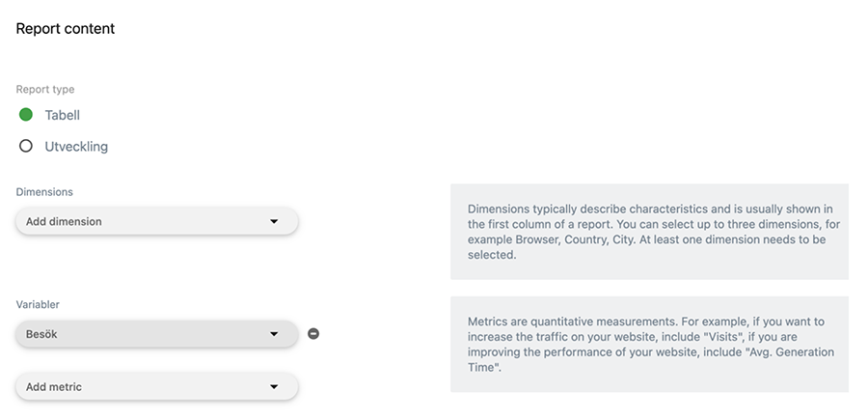This screenshot has height=420, width=868.
Task: Click the dimensions help description box
Action: pyautogui.click(x=649, y=232)
